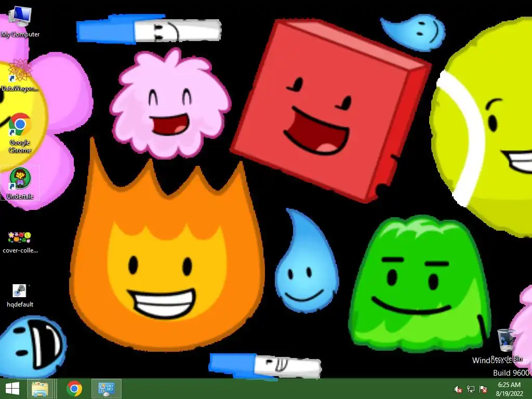Select the cover-colle... image file
This screenshot has width=532, height=399.
[20, 242]
